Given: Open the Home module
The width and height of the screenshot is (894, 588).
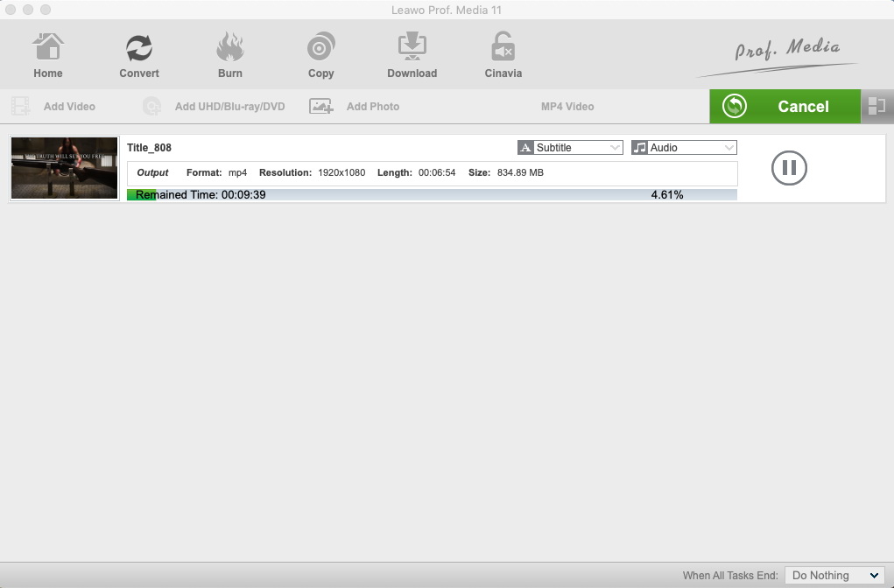Looking at the screenshot, I should click(48, 55).
